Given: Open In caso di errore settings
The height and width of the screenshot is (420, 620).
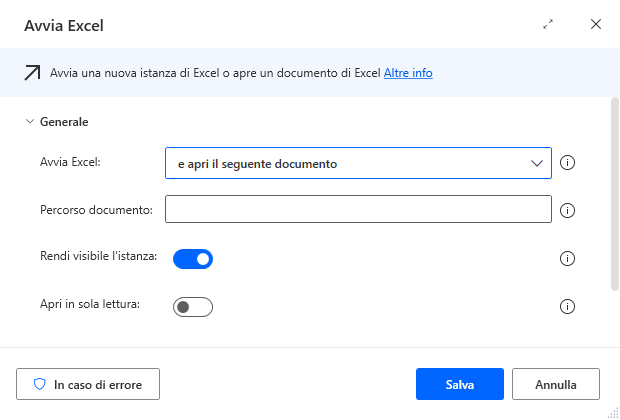Looking at the screenshot, I should [x=88, y=384].
